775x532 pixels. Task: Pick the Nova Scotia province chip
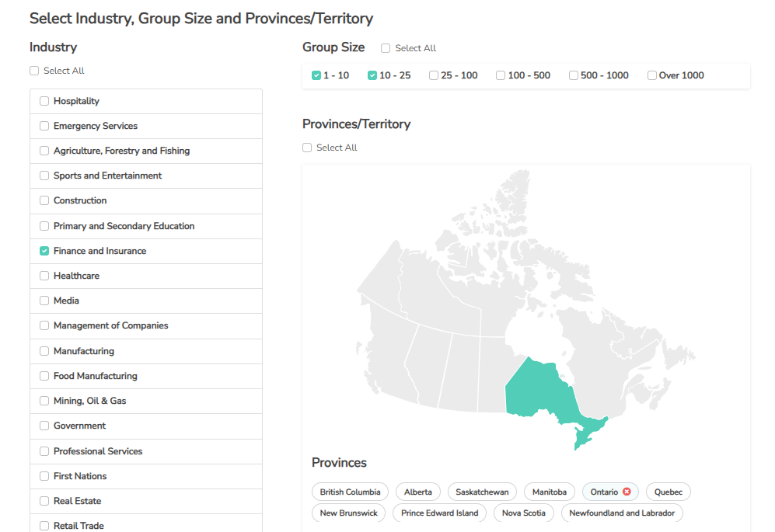(523, 513)
